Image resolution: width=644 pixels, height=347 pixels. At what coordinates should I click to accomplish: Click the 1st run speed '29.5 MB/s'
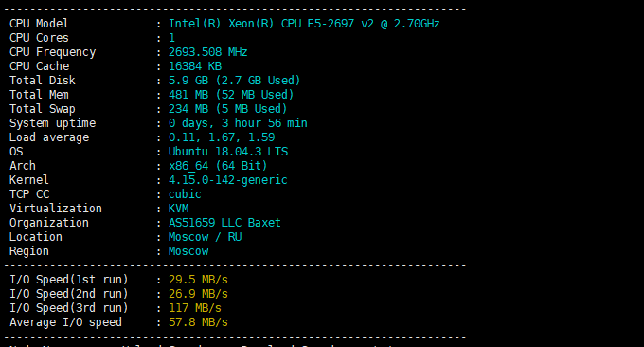[x=198, y=280]
